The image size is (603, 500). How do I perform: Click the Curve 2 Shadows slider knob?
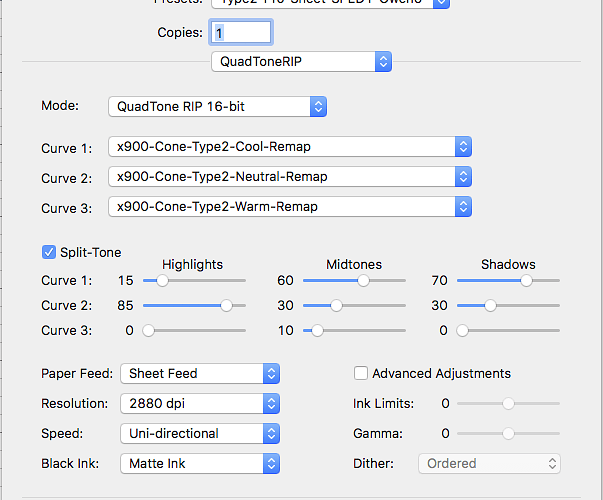pyautogui.click(x=490, y=305)
